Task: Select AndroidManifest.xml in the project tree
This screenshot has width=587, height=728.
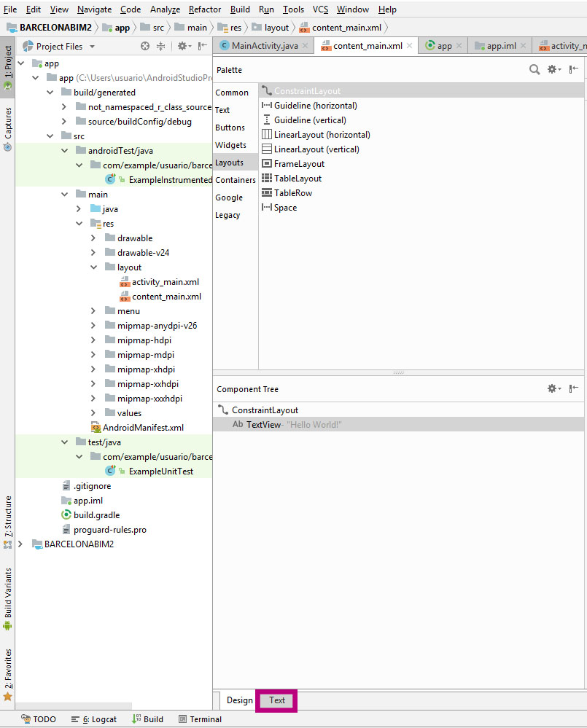Action: (x=143, y=428)
